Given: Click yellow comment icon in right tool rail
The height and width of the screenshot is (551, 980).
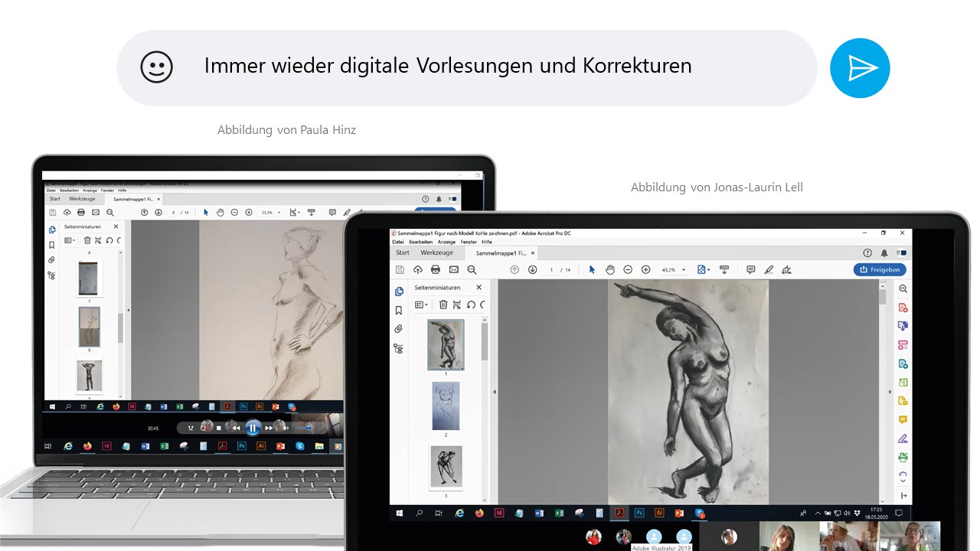Looking at the screenshot, I should click(903, 420).
